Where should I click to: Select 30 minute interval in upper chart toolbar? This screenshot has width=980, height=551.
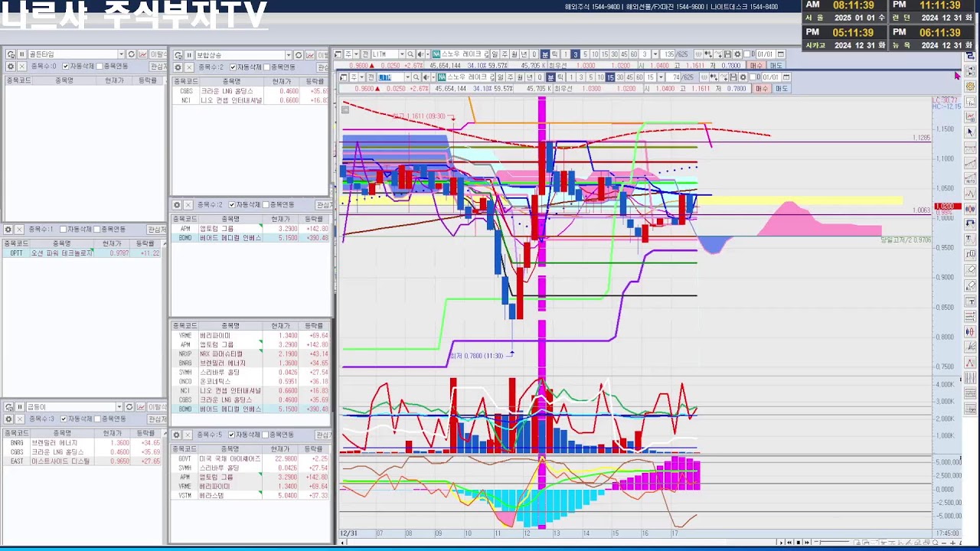614,54
